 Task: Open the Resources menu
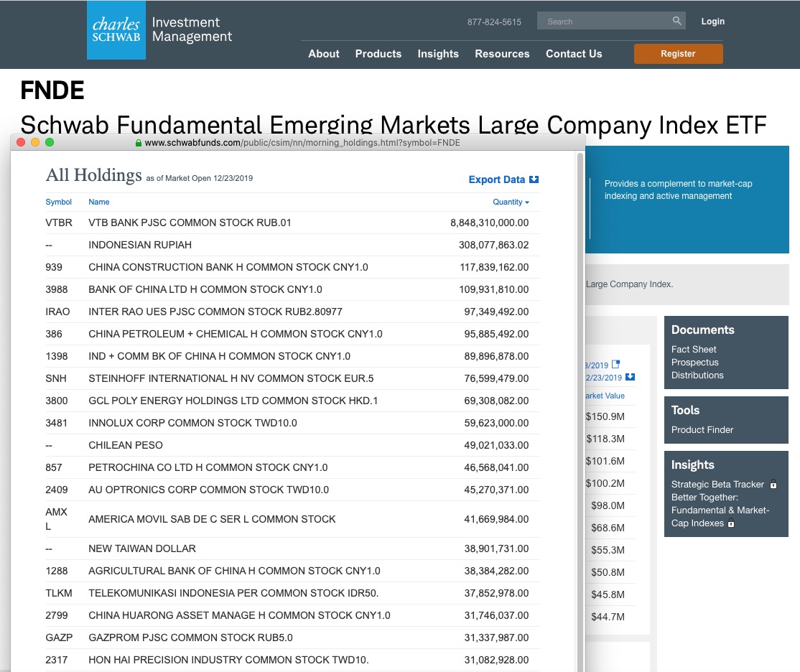[502, 54]
